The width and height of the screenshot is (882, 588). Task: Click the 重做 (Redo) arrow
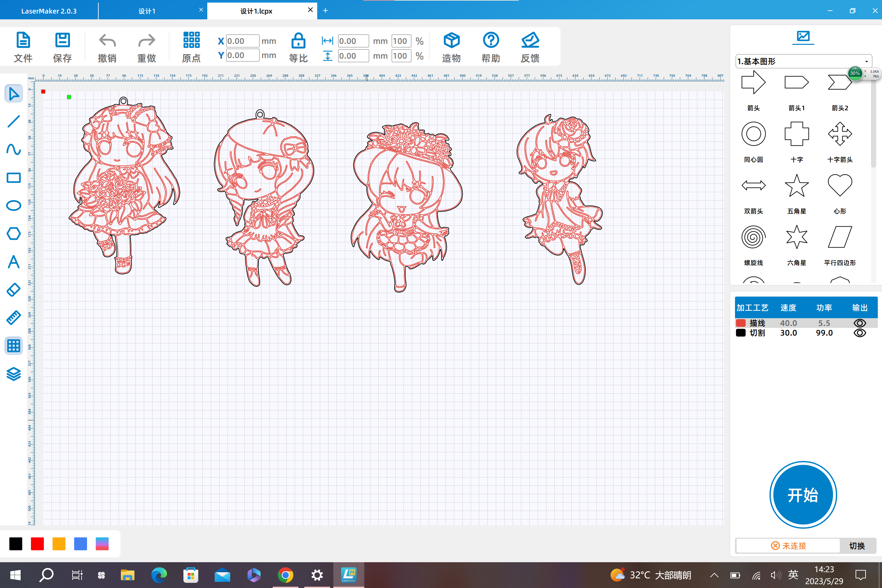click(x=147, y=41)
